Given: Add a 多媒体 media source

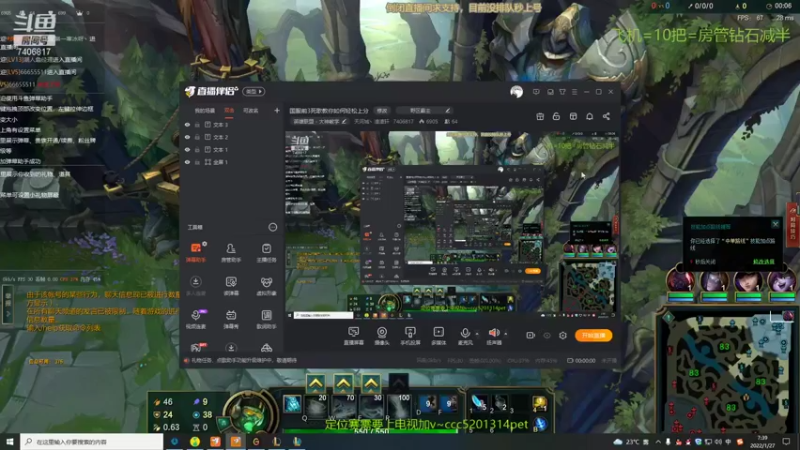Looking at the screenshot, I should [438, 336].
